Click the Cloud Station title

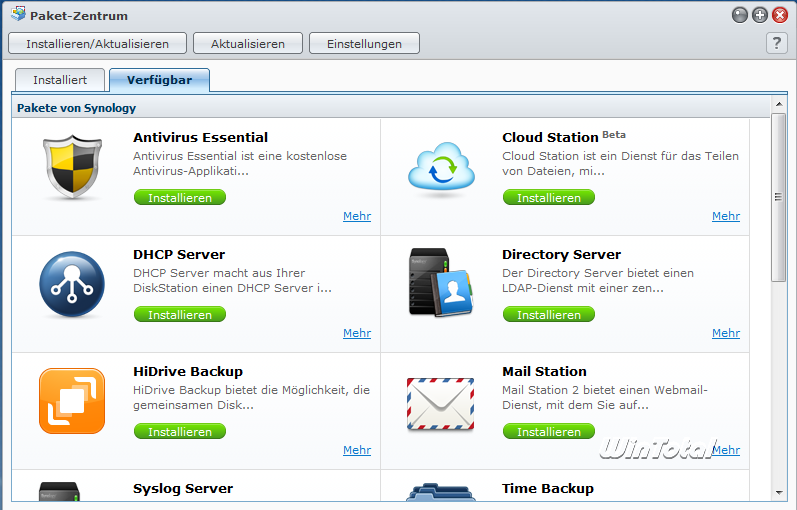(550, 137)
